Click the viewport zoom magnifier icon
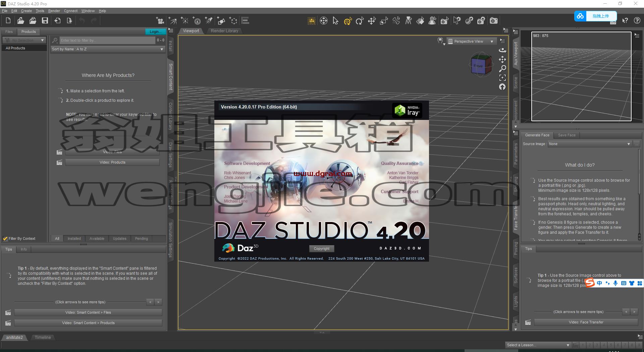The width and height of the screenshot is (644, 352). [502, 69]
